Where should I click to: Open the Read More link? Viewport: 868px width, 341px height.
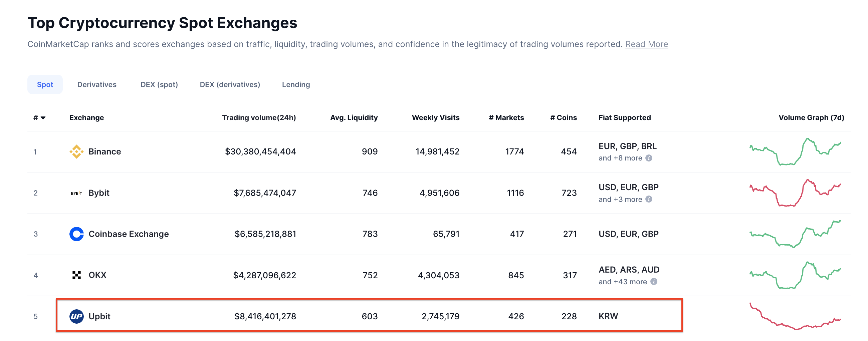(x=646, y=44)
